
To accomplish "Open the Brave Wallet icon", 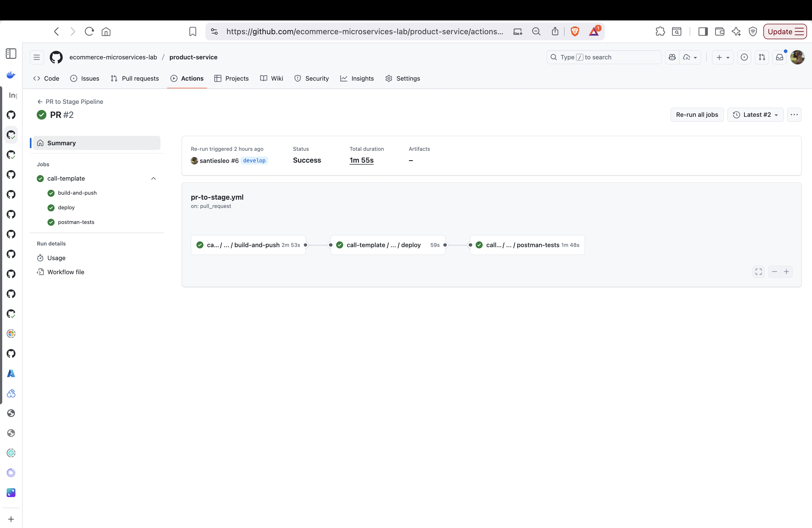I will pyautogui.click(x=719, y=31).
